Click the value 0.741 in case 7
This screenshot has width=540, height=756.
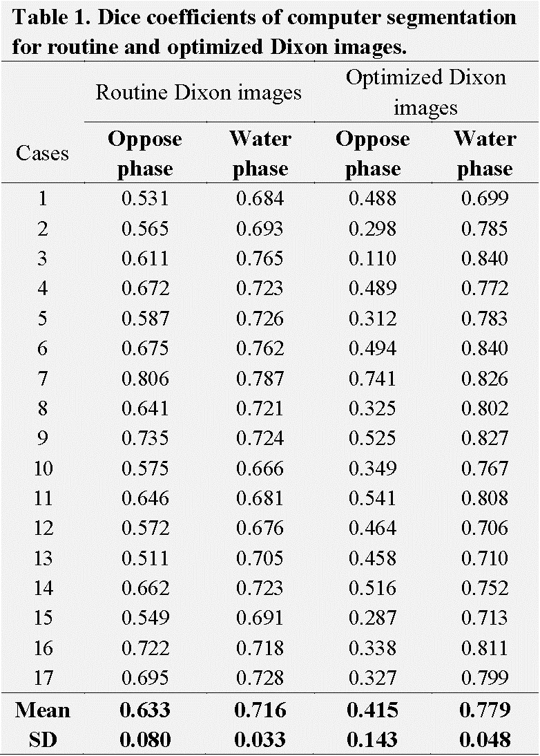(372, 379)
